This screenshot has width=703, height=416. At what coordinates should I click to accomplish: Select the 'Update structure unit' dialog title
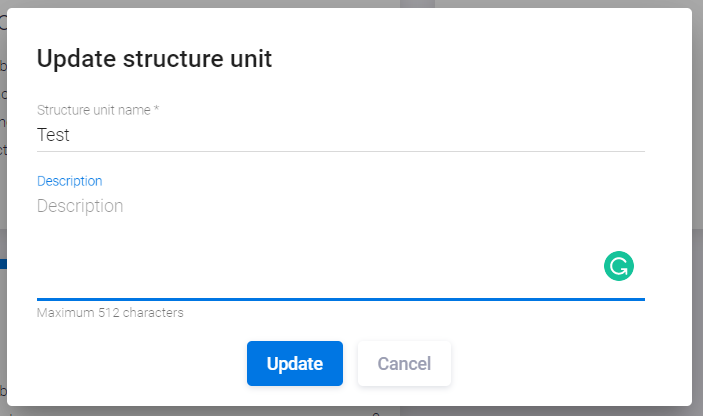[x=154, y=59]
